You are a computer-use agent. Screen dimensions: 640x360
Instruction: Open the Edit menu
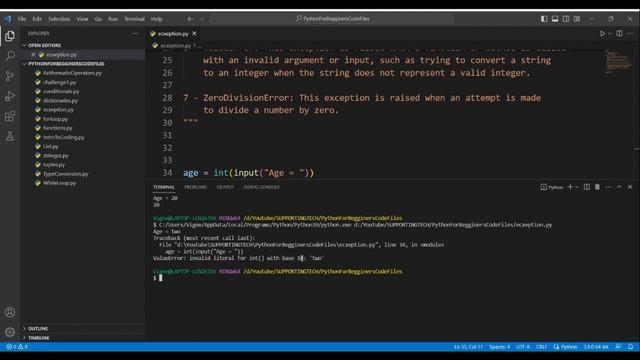(37, 19)
